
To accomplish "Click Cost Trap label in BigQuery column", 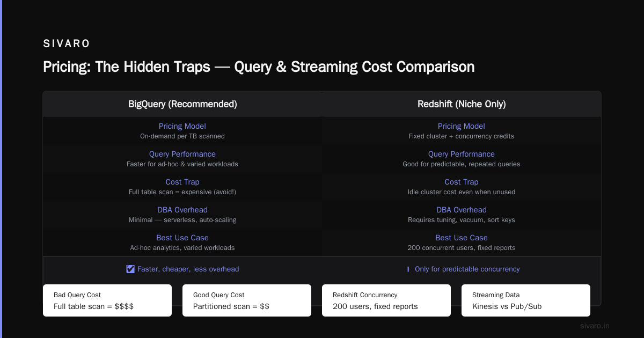I will coord(182,182).
